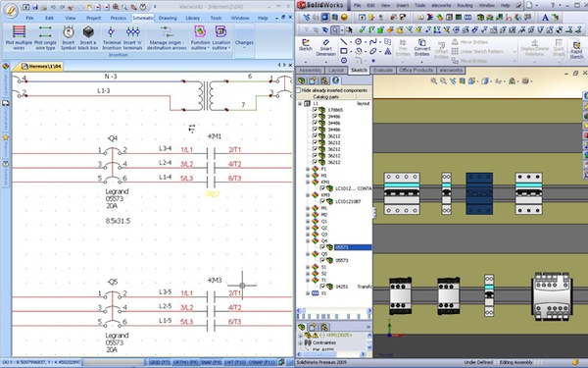Expand X1 node in component tree
The height and width of the screenshot is (368, 588).
(308, 293)
